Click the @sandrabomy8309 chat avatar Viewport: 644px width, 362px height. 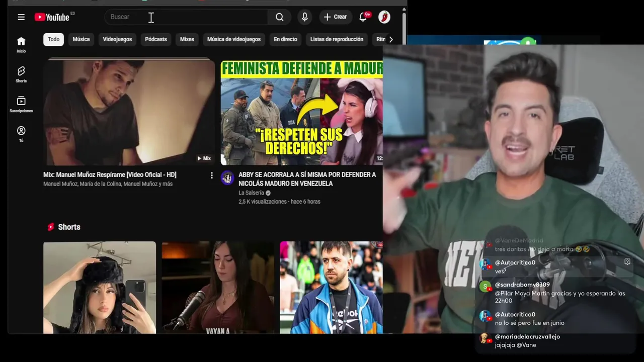coord(485,287)
